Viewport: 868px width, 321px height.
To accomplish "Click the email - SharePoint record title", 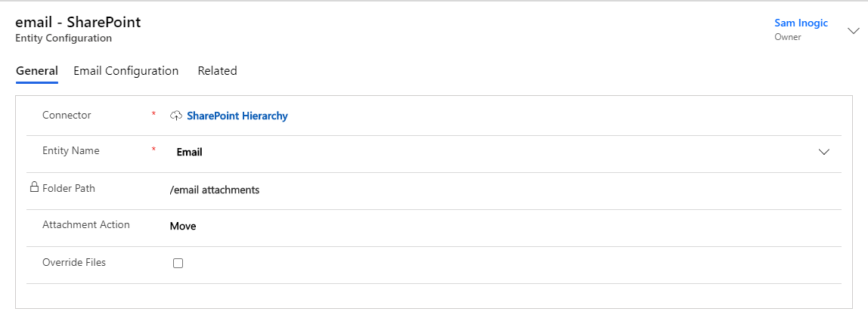I will click(78, 22).
